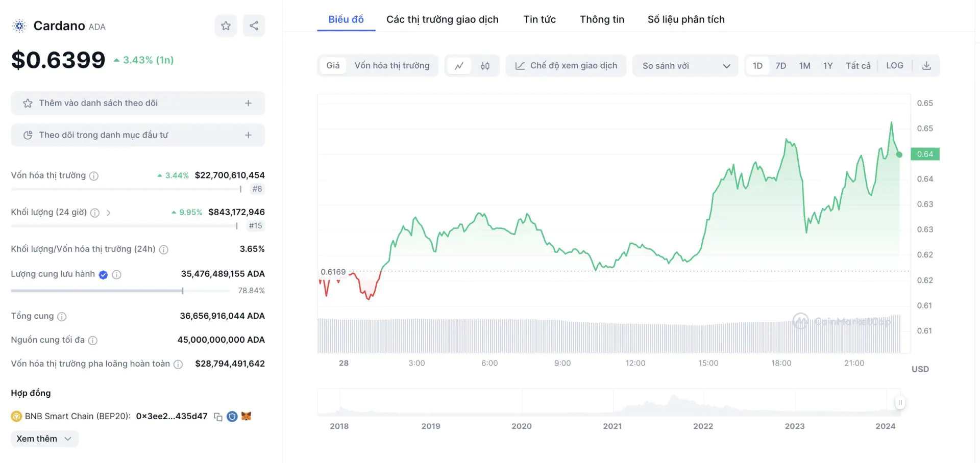Viewport: 980px width, 463px height.
Task: Click the Cardano logo icon
Action: point(19,26)
